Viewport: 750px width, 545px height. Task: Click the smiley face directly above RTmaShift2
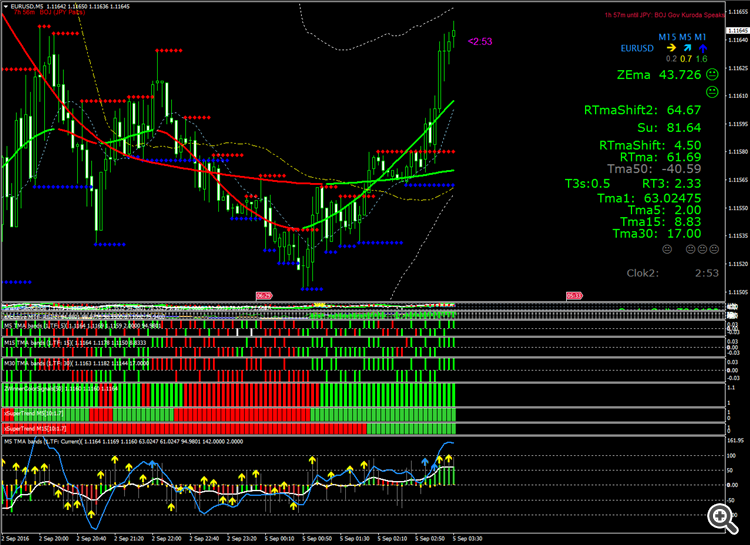712,92
